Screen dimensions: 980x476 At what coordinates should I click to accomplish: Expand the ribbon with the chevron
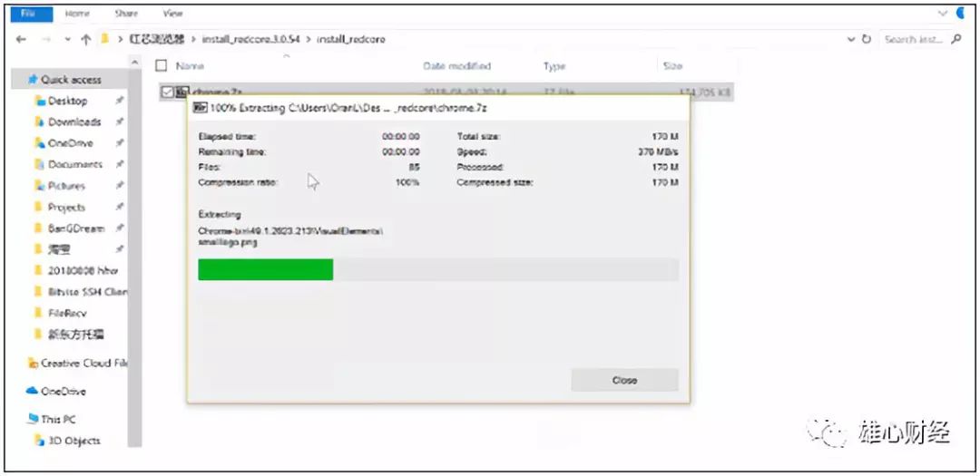coord(943,13)
